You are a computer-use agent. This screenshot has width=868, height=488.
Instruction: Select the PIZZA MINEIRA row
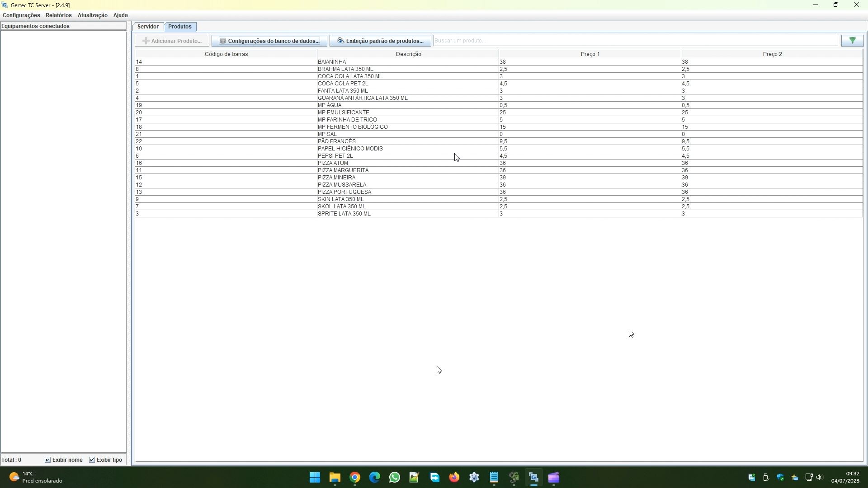click(499, 178)
